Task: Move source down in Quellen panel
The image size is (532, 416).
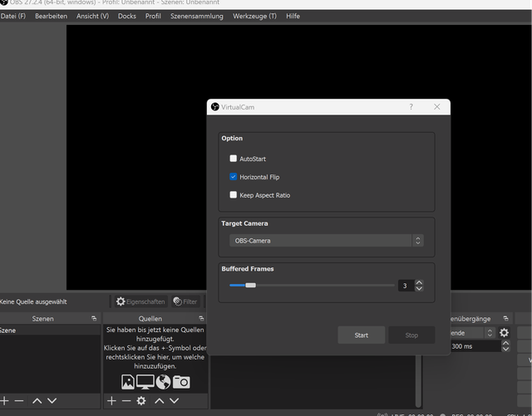Action: pos(174,401)
